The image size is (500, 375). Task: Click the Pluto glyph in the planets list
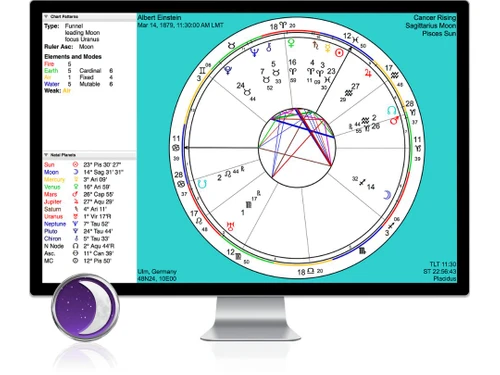click(75, 231)
